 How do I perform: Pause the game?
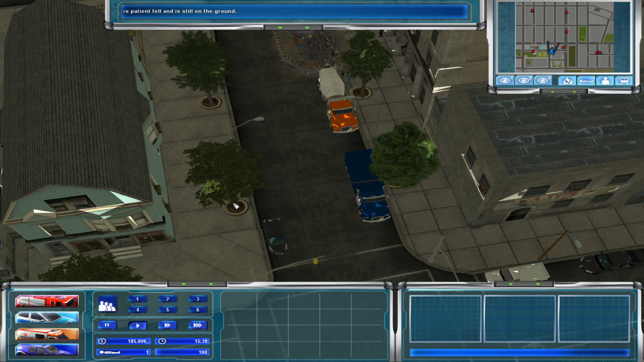pos(107,325)
